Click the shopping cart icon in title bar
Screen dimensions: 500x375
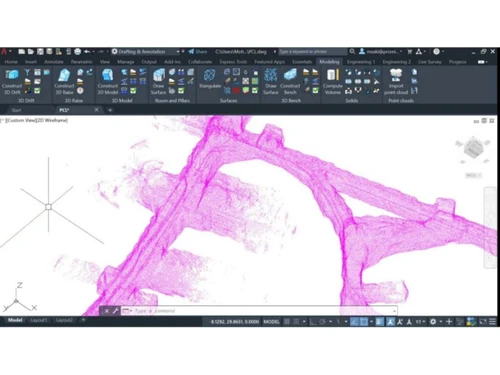410,52
